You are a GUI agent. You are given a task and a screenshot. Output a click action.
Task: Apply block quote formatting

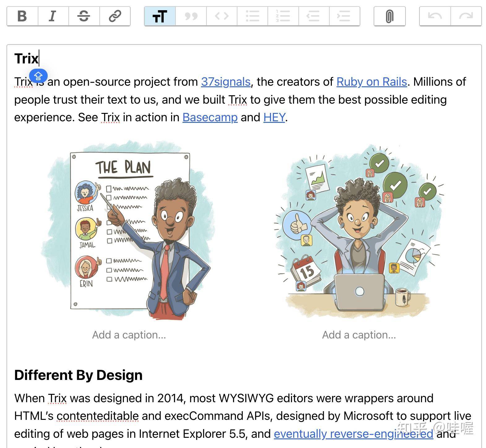[191, 16]
